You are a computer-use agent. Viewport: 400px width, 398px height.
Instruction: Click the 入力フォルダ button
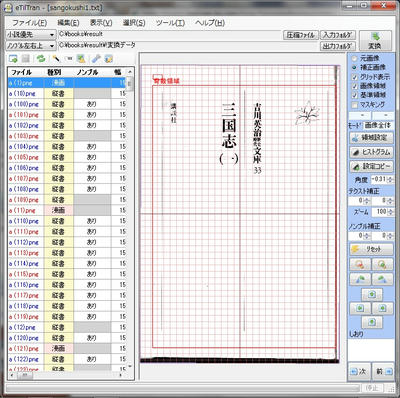(x=338, y=35)
